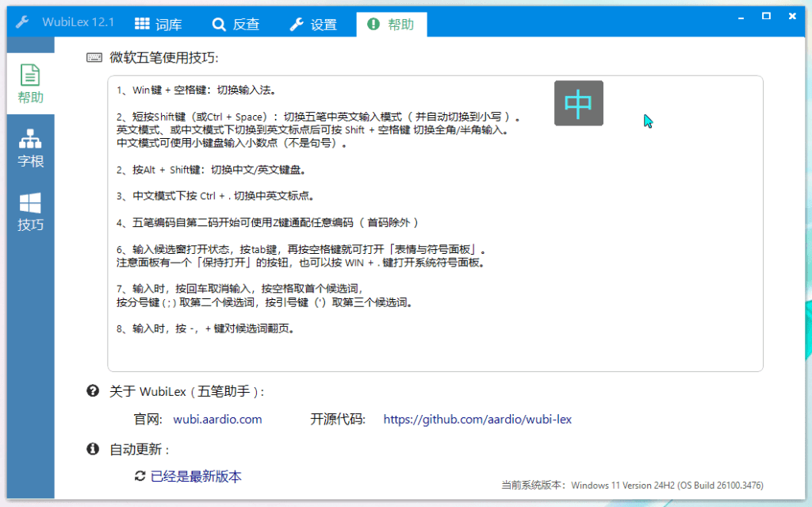Open the wubi.aardio.com website link
Viewport: 812px width, 507px height.
click(x=217, y=420)
